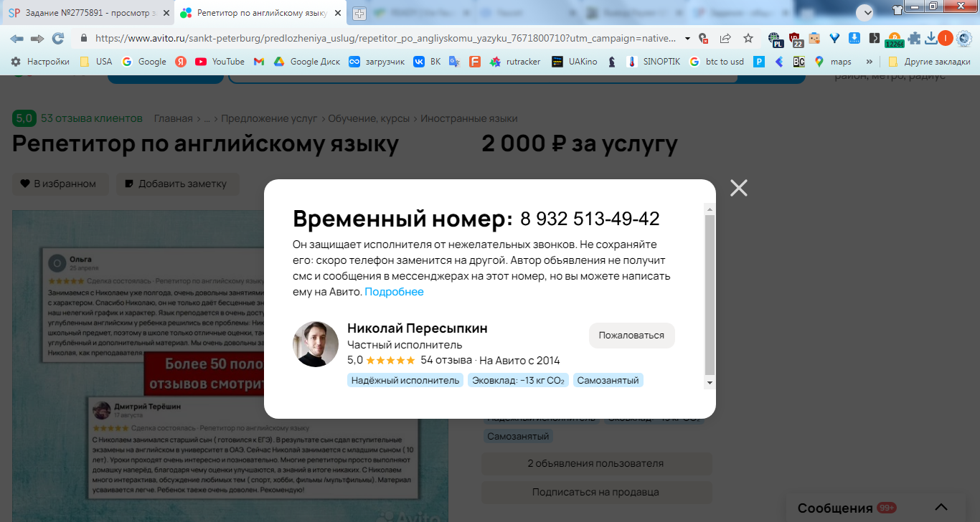Screen dimensions: 980x522
Task: Click the popup's vertical scrollbar thumb
Action: click(x=710, y=295)
